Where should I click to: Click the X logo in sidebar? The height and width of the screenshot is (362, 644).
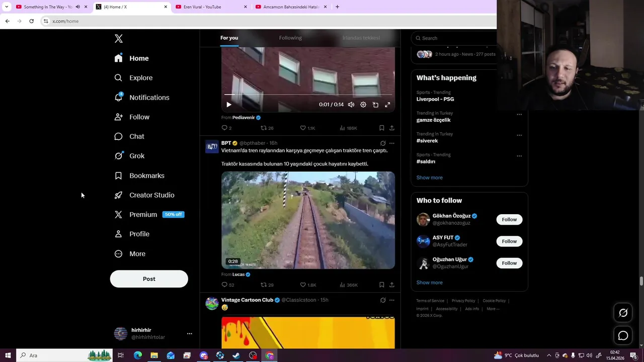click(x=119, y=39)
